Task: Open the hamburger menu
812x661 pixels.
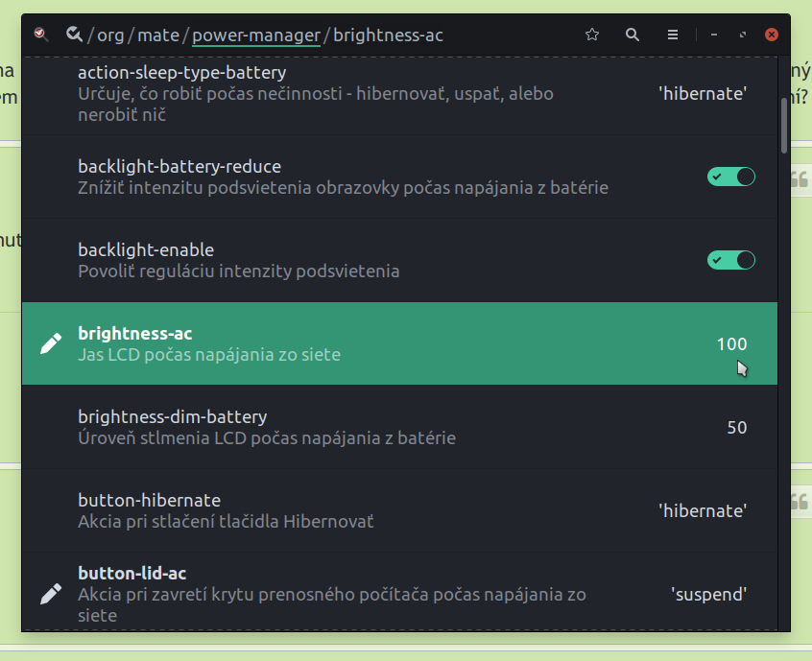Action: point(673,35)
